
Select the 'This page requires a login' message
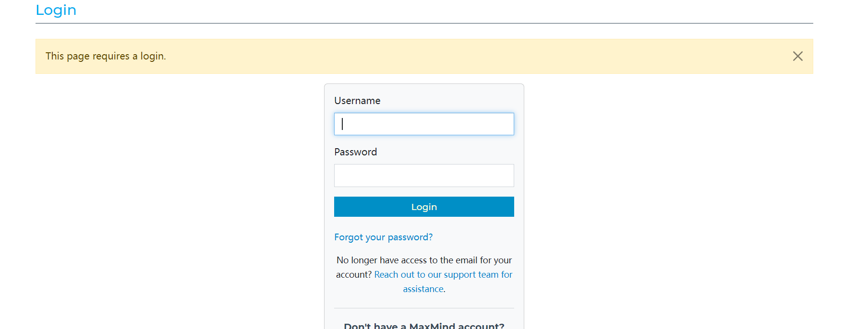point(106,56)
